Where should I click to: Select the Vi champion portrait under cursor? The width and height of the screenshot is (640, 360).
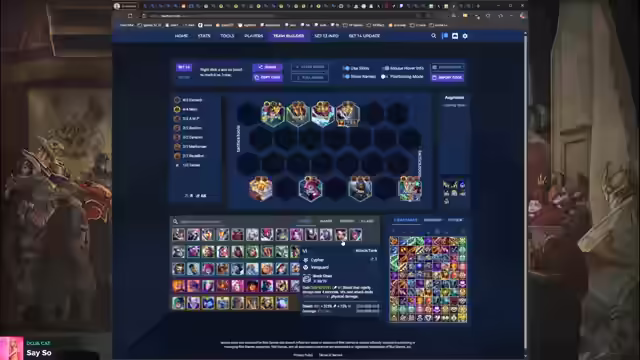click(341, 234)
